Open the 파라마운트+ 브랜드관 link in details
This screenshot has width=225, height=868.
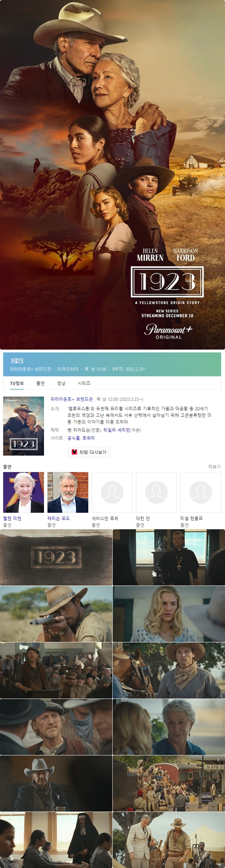72,399
